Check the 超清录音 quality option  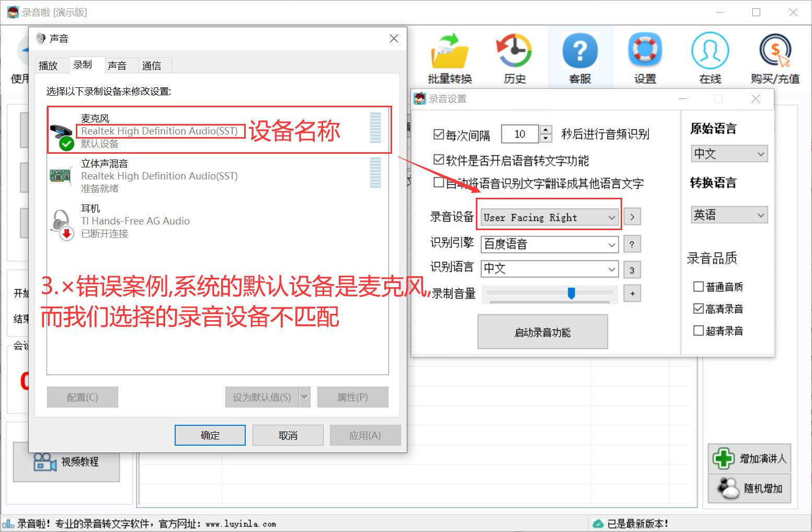[x=698, y=330]
